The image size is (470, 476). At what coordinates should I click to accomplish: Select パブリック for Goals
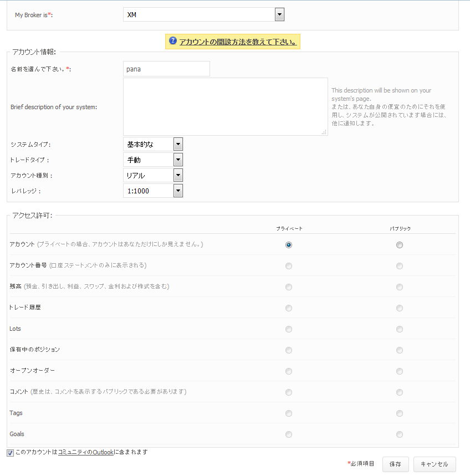(x=400, y=434)
